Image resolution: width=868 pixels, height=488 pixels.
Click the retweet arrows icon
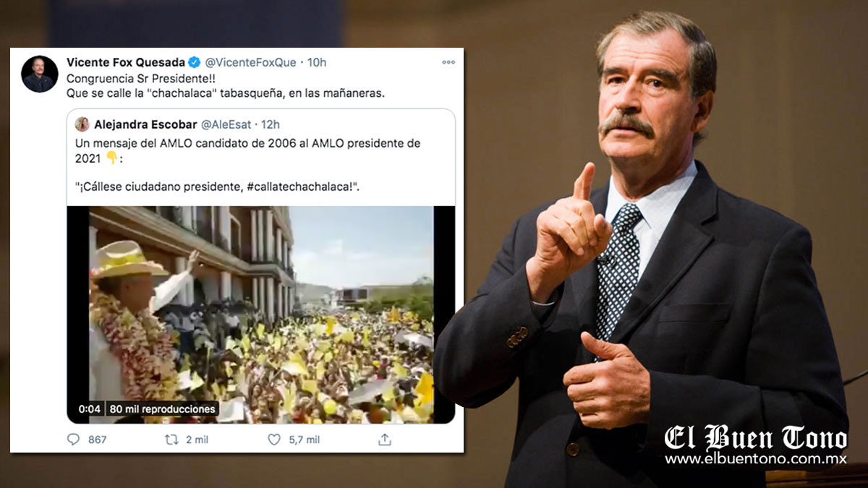171,439
